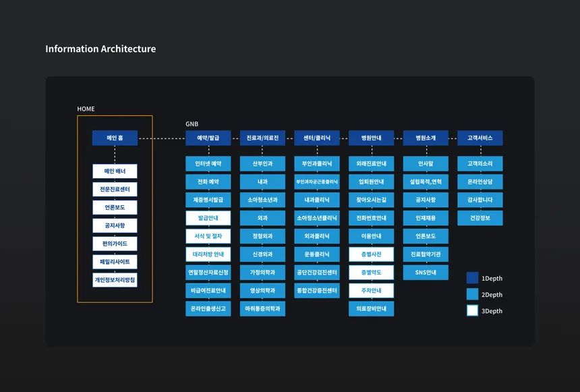Image resolution: width=580 pixels, height=392 pixels.
Task: Click the 종합건강증진센터 box
Action: [x=317, y=291]
